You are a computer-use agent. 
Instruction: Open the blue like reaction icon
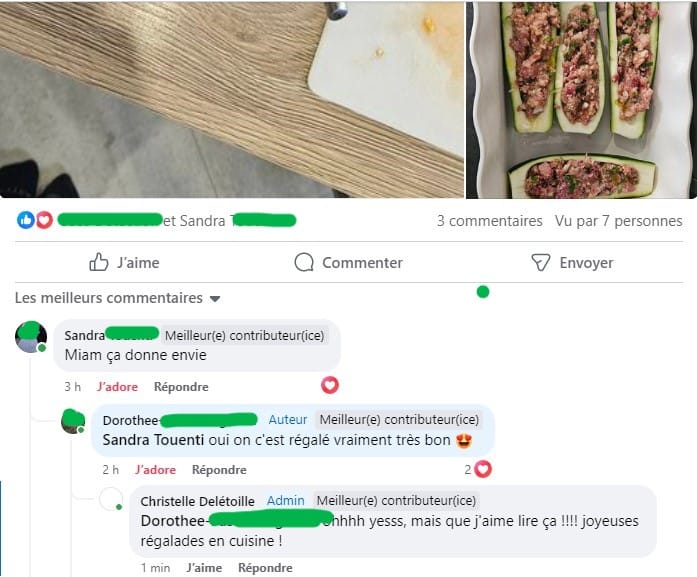(26, 220)
